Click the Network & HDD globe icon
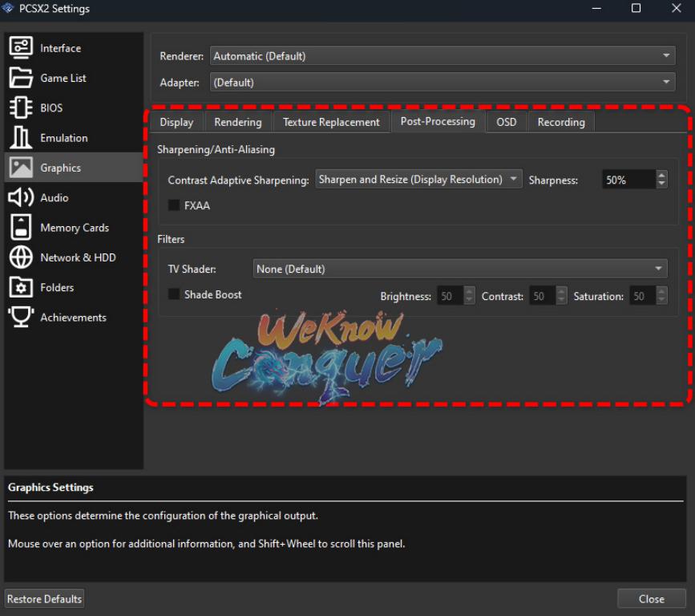This screenshot has width=695, height=616. click(x=21, y=257)
